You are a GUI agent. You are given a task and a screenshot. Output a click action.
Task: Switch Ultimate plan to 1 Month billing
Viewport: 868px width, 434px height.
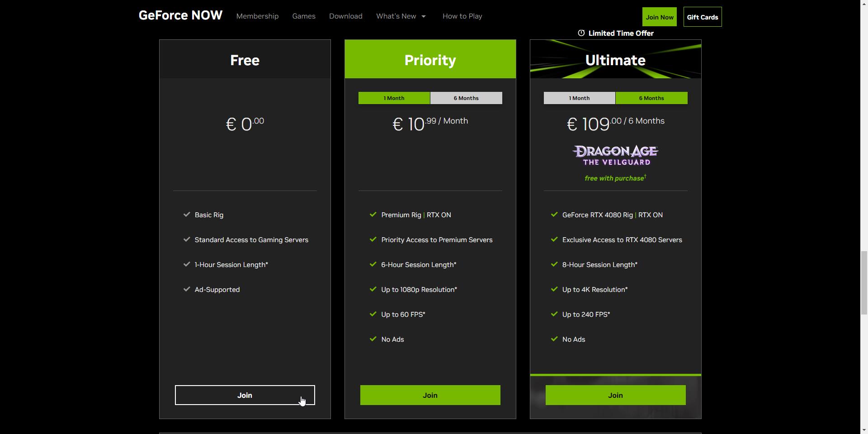coord(579,98)
